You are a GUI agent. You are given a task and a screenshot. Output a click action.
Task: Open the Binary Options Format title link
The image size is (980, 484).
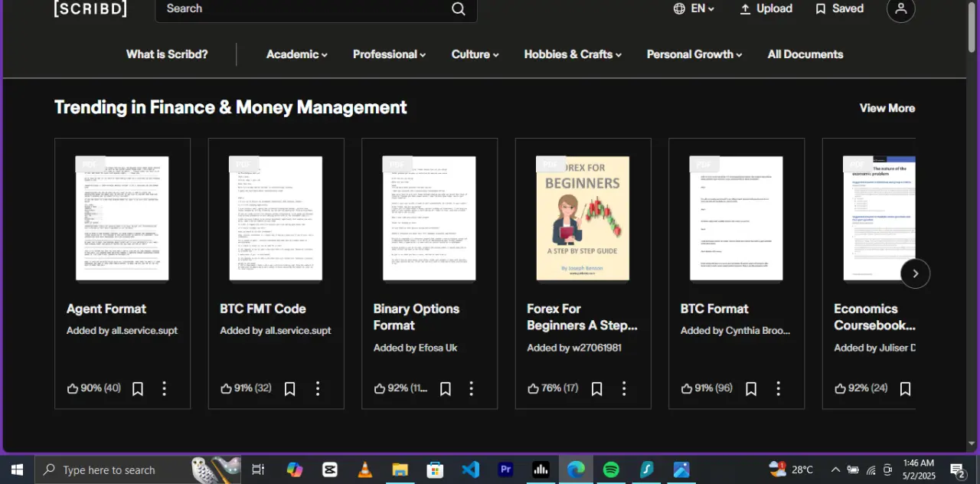tap(416, 317)
